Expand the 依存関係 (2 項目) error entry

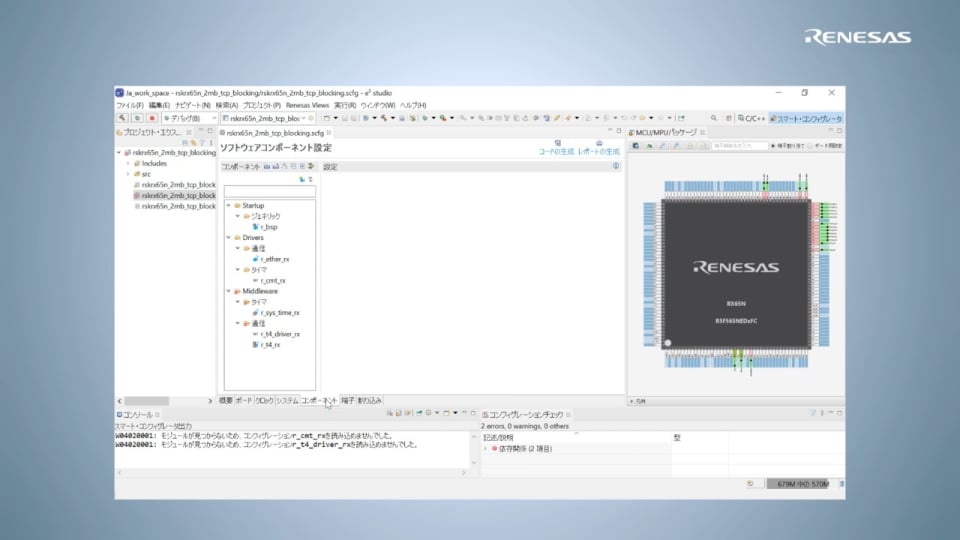pyautogui.click(x=485, y=449)
